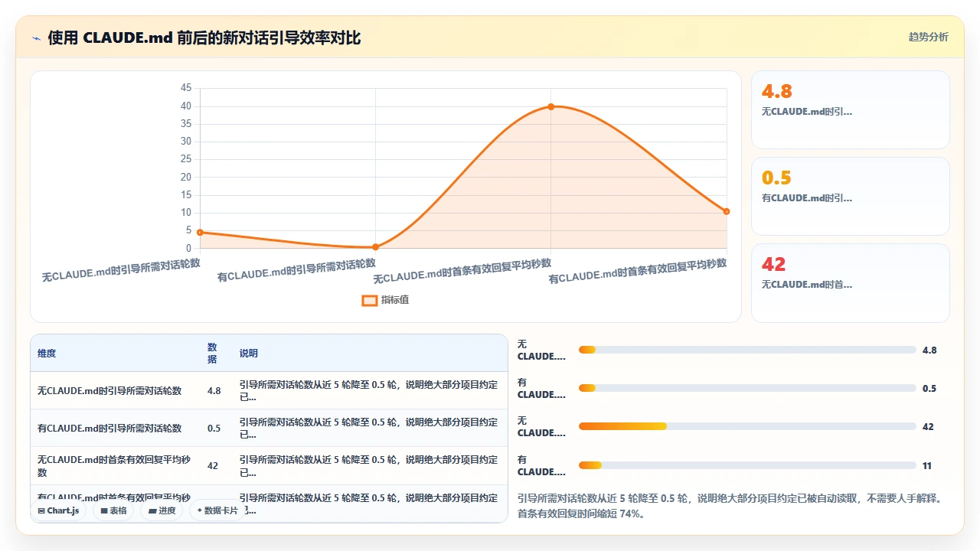
Task: Click the progress bar with value 0.5
Action: 747,388
